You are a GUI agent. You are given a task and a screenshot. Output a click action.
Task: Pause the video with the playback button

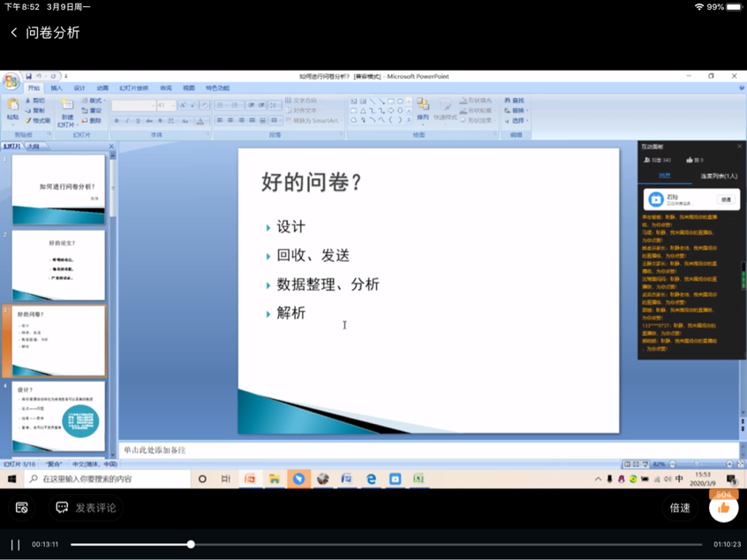[x=15, y=544]
